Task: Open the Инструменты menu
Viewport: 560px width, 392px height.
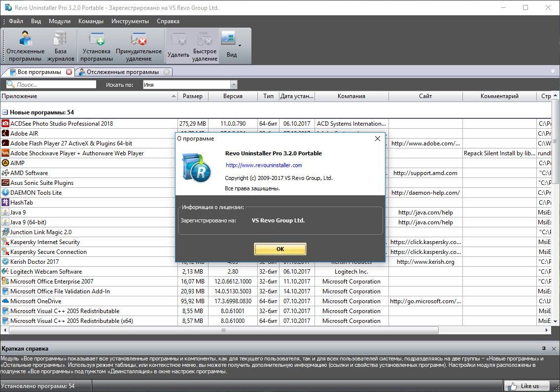Action: 130,21
